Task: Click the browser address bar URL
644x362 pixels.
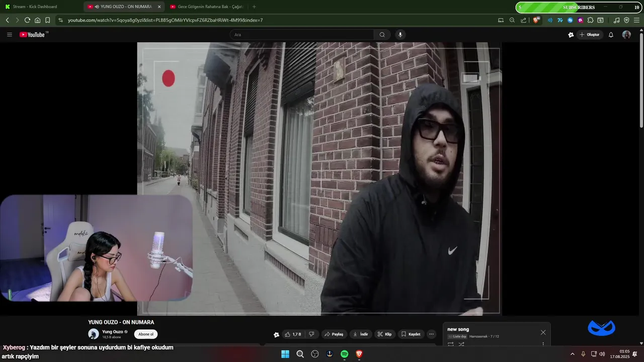Action: click(x=166, y=20)
